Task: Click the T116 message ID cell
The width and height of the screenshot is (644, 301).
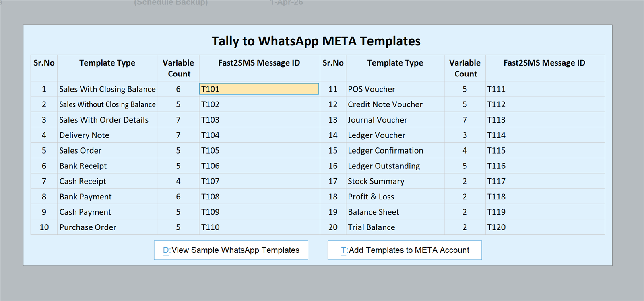Action: pos(545,166)
